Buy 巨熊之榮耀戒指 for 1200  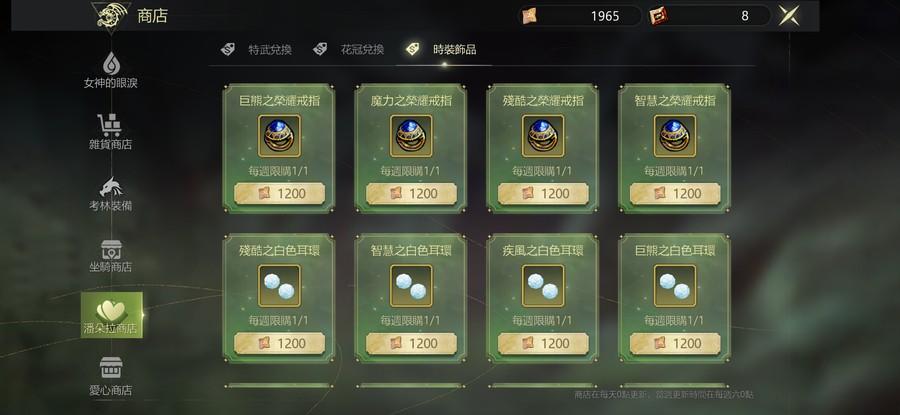tap(280, 193)
